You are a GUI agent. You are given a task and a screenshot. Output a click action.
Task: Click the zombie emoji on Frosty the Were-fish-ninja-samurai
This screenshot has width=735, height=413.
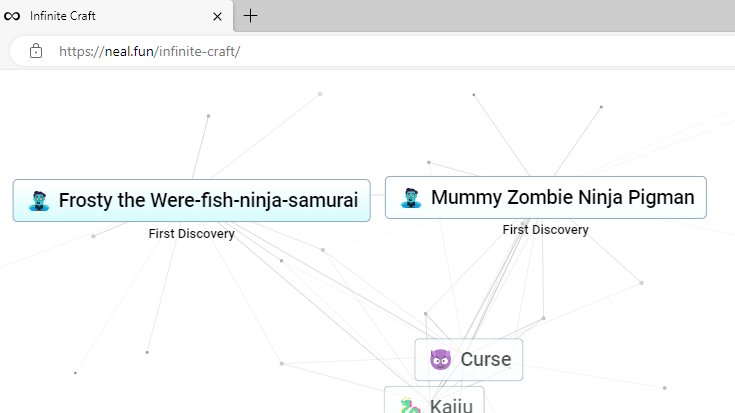[x=39, y=201]
